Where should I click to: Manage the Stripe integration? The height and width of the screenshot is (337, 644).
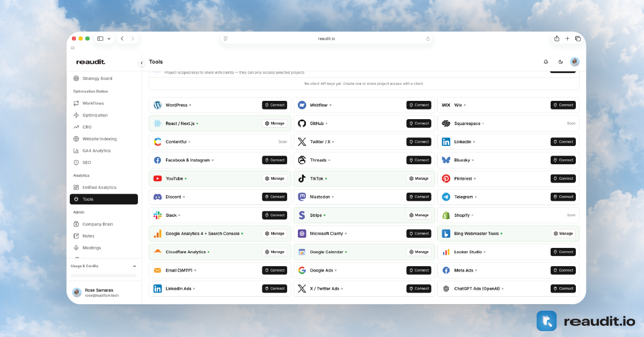pos(419,215)
